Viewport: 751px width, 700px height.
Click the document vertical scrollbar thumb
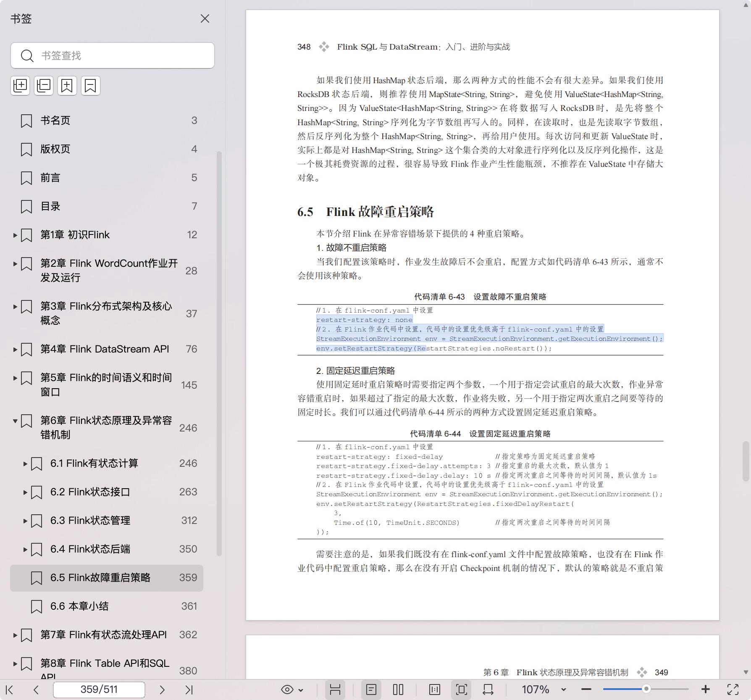tap(746, 461)
